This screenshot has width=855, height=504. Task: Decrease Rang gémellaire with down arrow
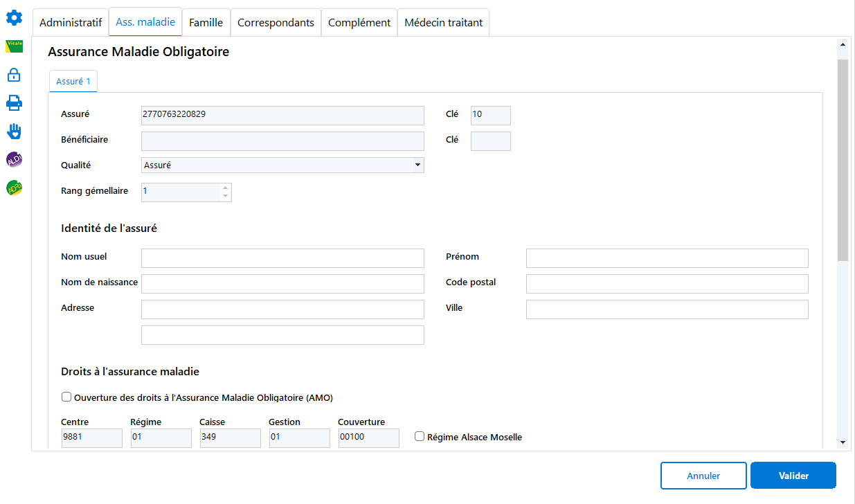click(x=225, y=197)
